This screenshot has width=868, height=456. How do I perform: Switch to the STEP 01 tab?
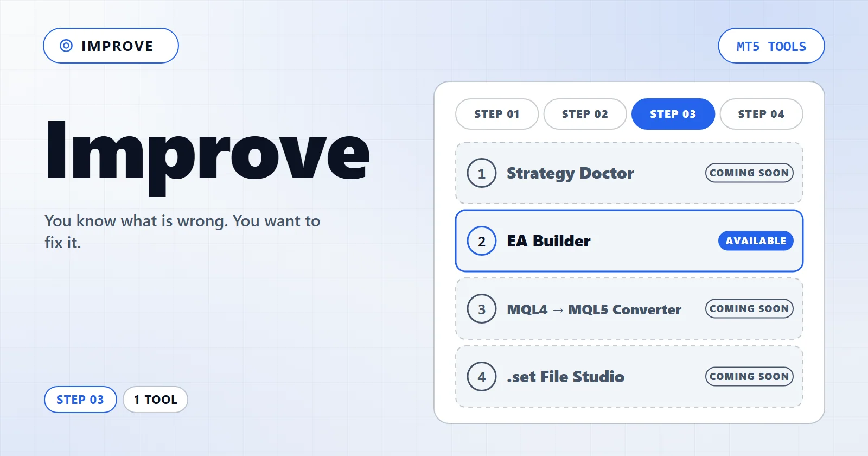pyautogui.click(x=497, y=114)
